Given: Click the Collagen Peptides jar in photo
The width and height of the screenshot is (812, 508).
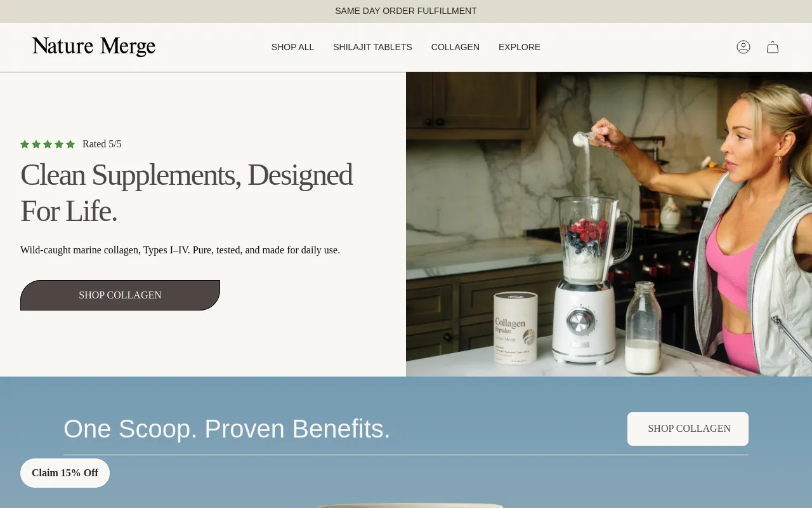Looking at the screenshot, I should click(x=516, y=328).
